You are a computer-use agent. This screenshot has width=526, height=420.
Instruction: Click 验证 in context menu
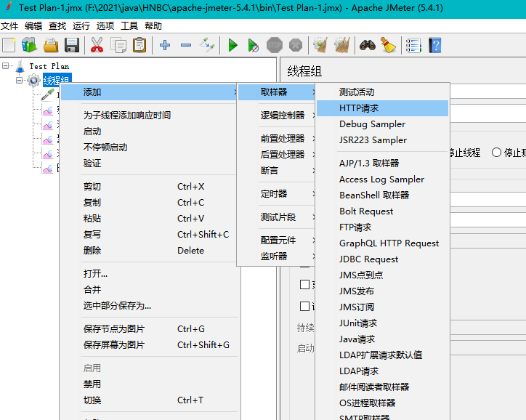click(149, 163)
